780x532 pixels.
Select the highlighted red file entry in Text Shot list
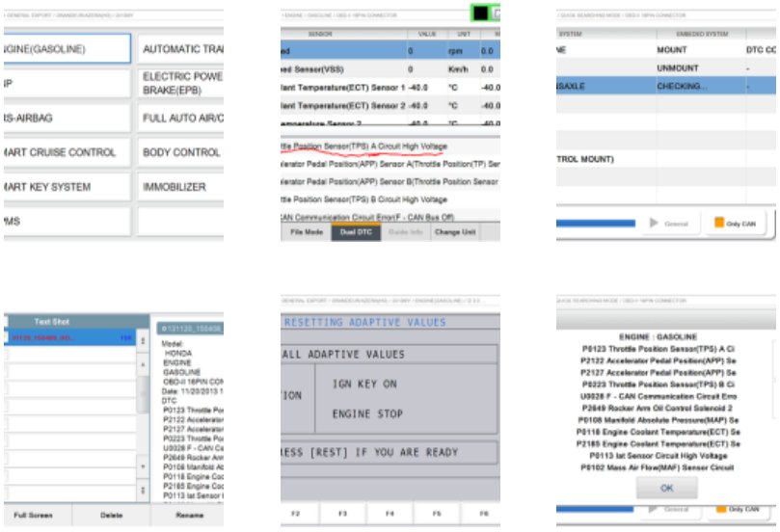pos(69,337)
